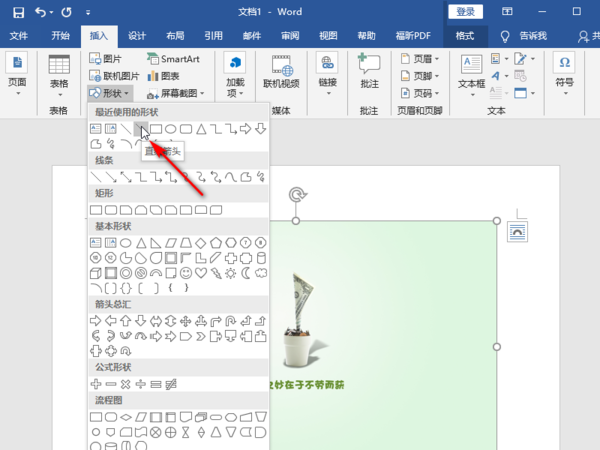The width and height of the screenshot is (600, 450).
Task: Undo the last action
Action: [x=40, y=12]
